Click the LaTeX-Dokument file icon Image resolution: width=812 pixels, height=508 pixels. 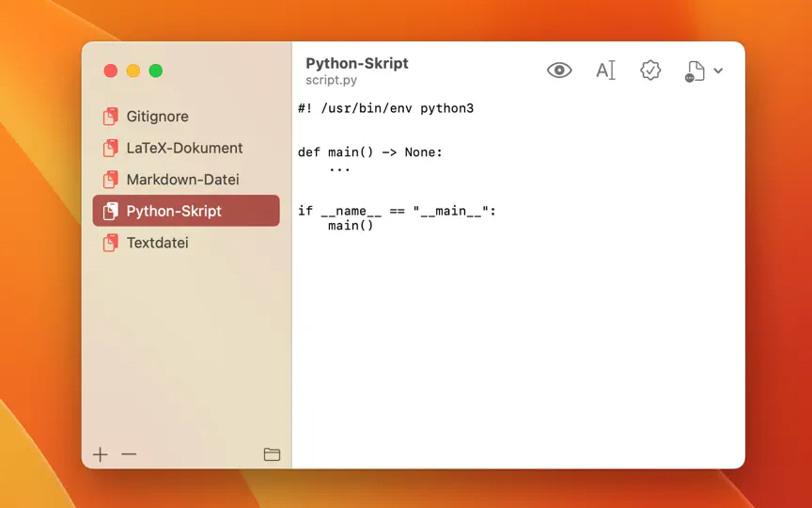(110, 148)
